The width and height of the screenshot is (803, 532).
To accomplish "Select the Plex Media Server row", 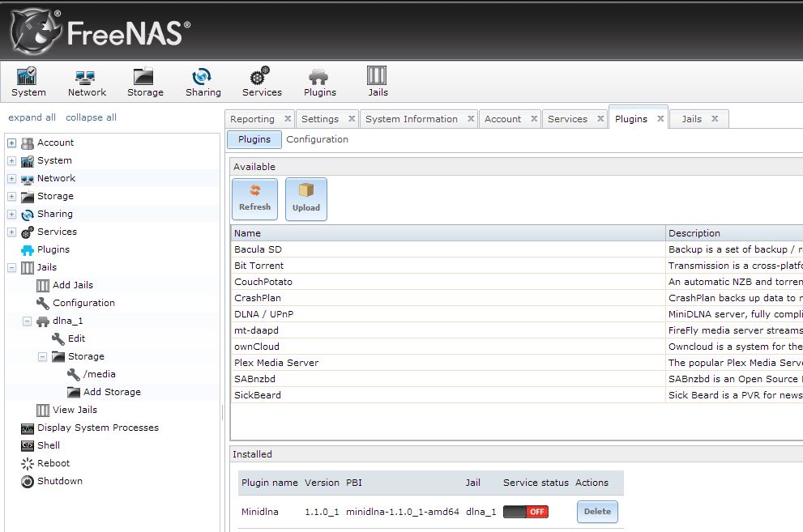I will [x=517, y=363].
